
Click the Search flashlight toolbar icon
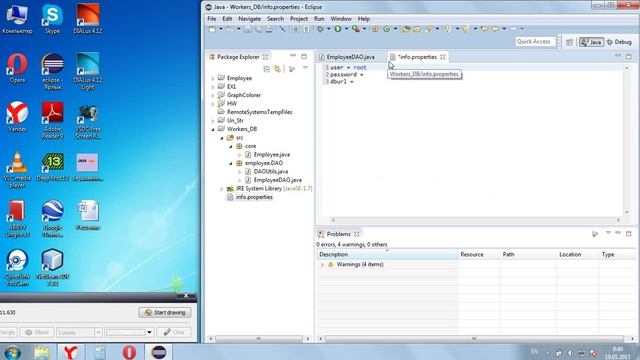pyautogui.click(x=429, y=29)
